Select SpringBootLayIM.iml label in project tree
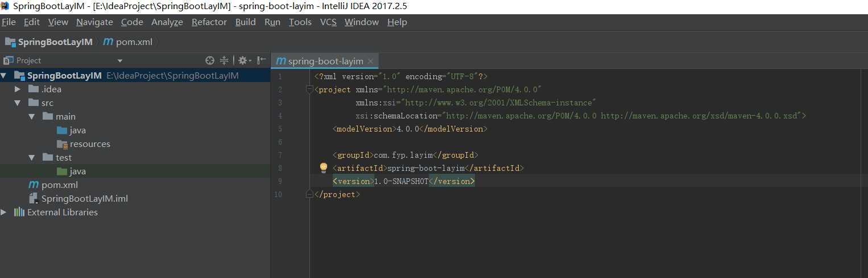 point(85,198)
